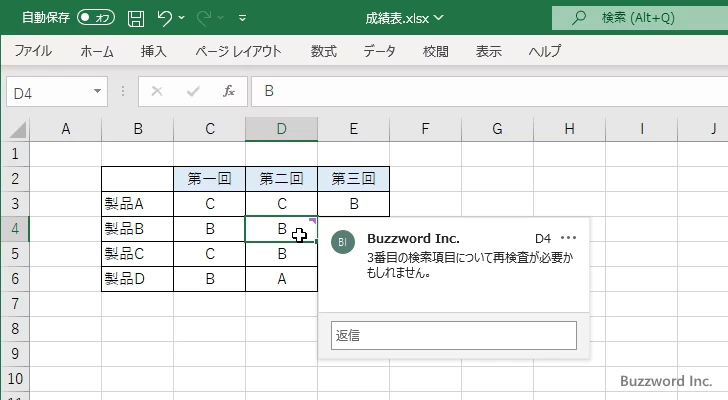Click the 返信 reply input field
728x400 pixels.
tap(453, 336)
